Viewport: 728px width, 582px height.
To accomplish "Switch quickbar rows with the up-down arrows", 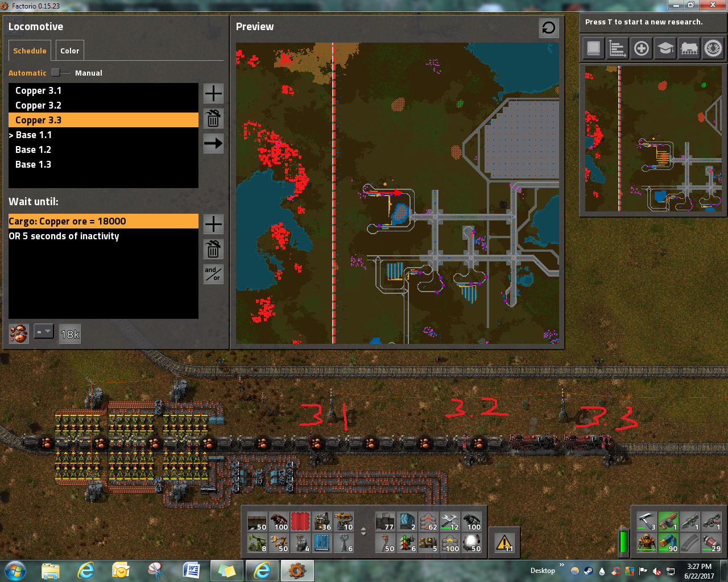I will [363, 531].
